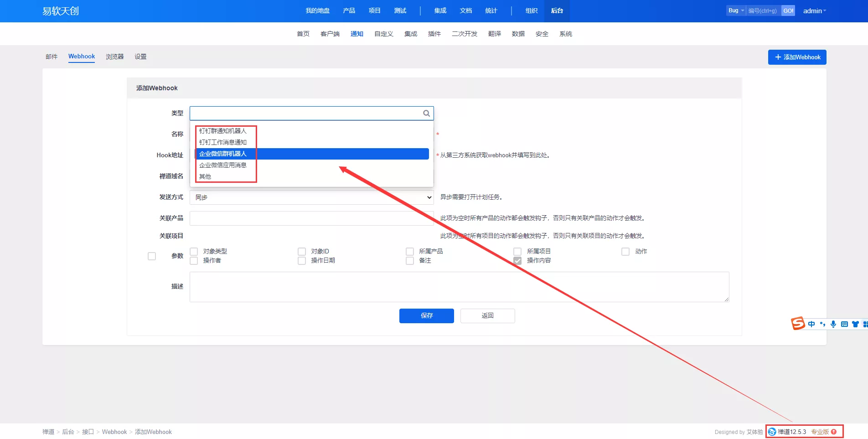Select 其他 option in type list

click(312, 176)
